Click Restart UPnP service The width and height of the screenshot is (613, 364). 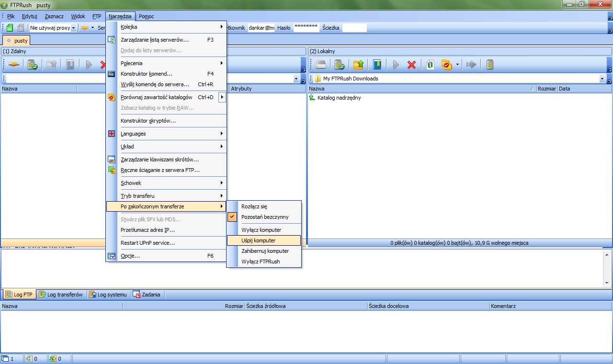(x=166, y=243)
